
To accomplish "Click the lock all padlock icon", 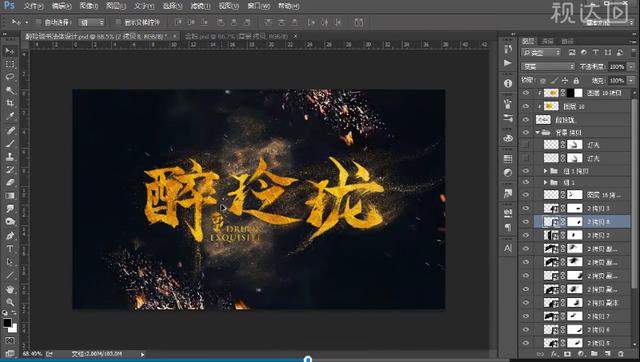I will tap(576, 80).
